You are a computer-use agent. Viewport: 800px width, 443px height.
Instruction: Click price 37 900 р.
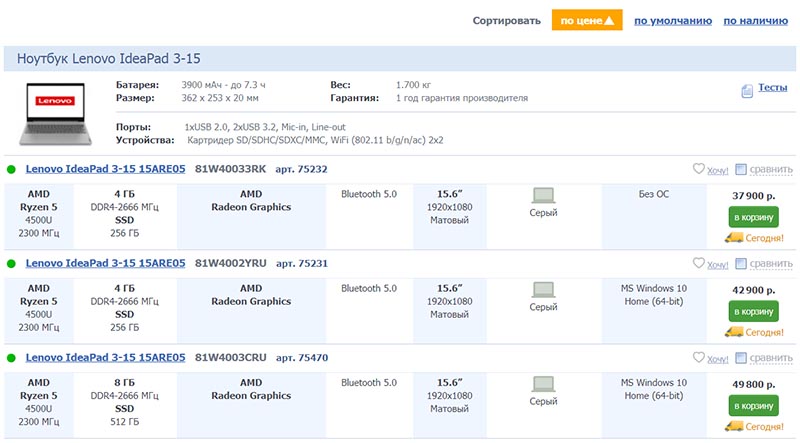click(754, 196)
